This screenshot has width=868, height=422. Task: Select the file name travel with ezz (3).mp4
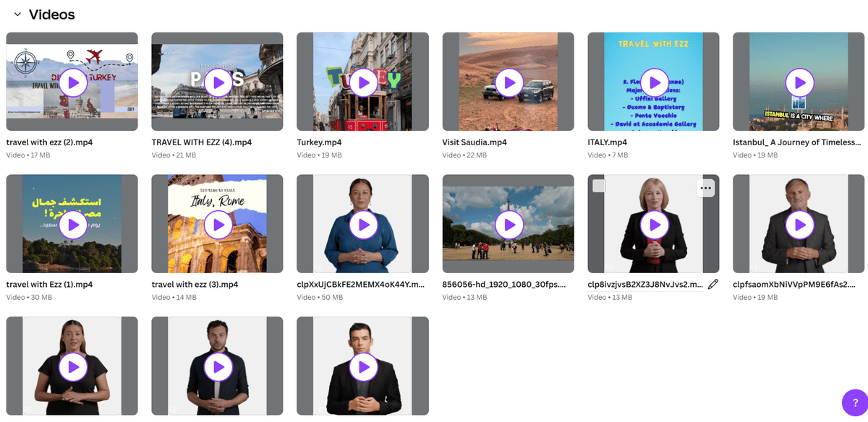195,285
